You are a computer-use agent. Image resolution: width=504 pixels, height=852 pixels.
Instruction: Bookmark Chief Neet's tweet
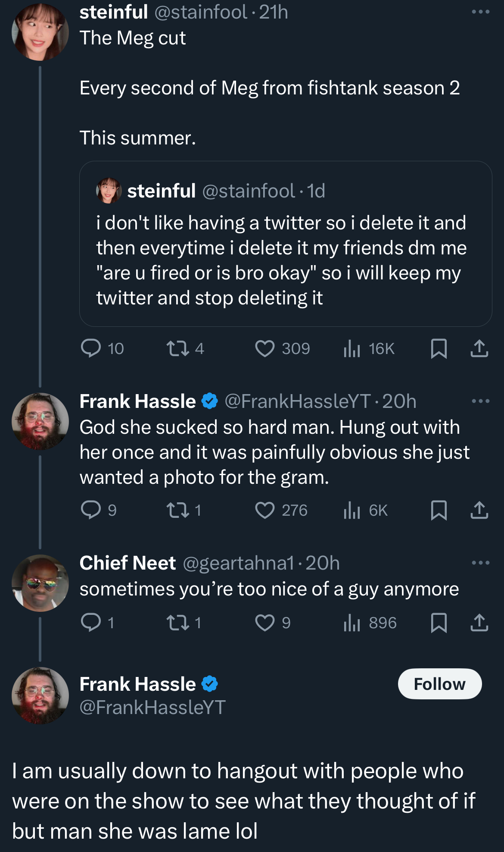coord(439,623)
